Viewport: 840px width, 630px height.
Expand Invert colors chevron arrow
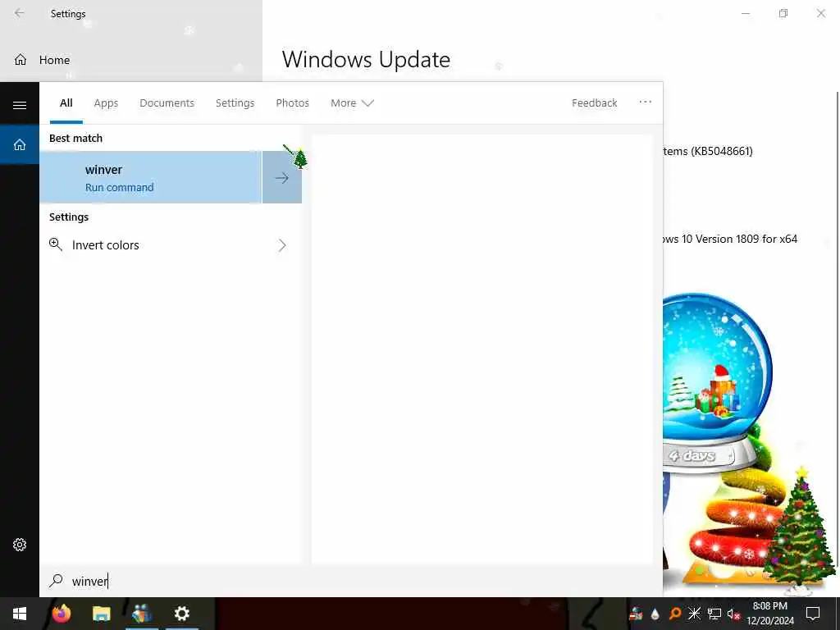[282, 245]
